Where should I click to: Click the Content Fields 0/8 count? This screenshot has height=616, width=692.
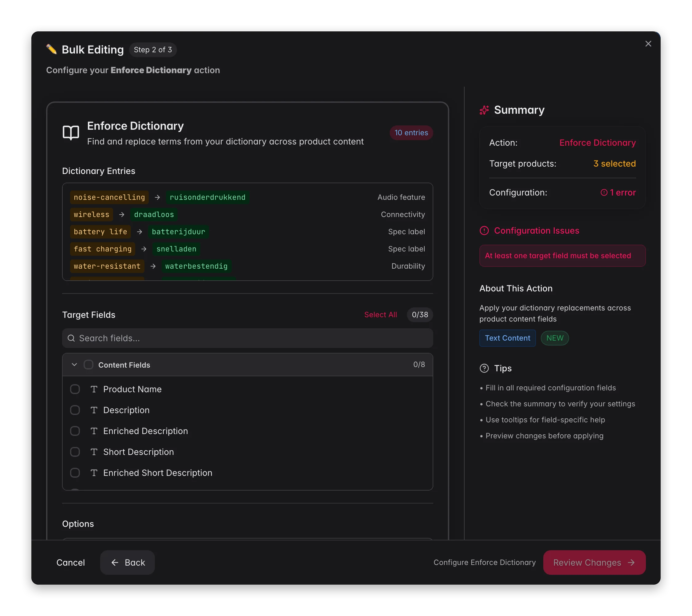419,364
